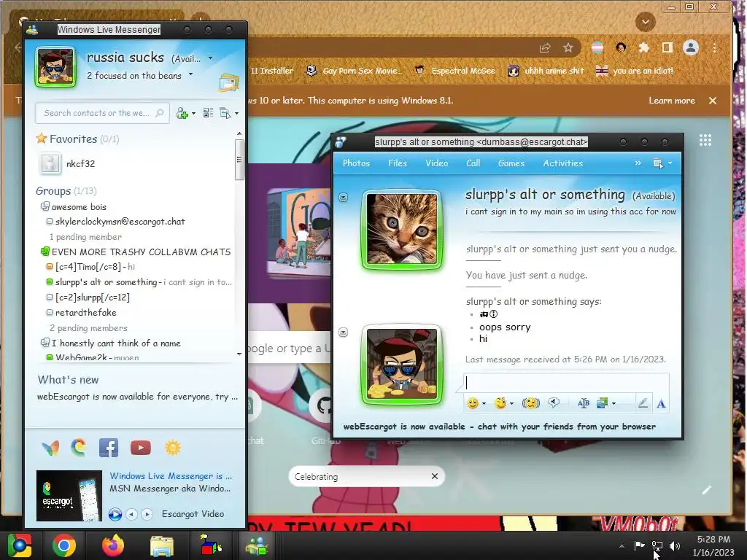Image resolution: width=747 pixels, height=560 pixels.
Task: Click the orange sun icon in Messenger footer
Action: point(173,448)
